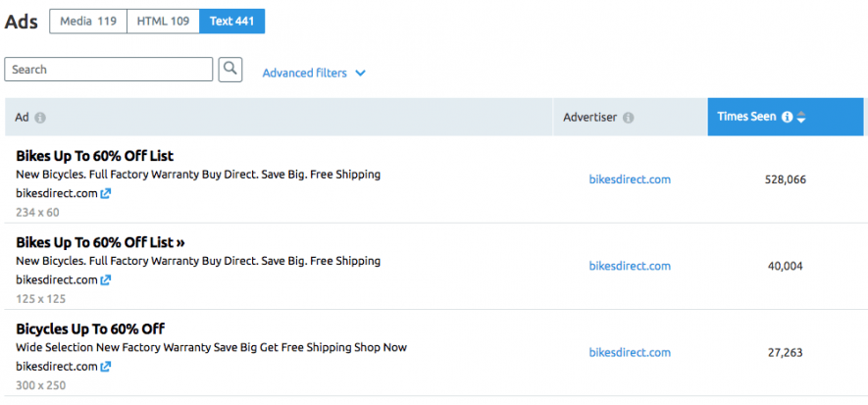Click bikesdirect.com advertiser link with 528,066 views
Screen dimensions: 868x405
click(x=630, y=179)
